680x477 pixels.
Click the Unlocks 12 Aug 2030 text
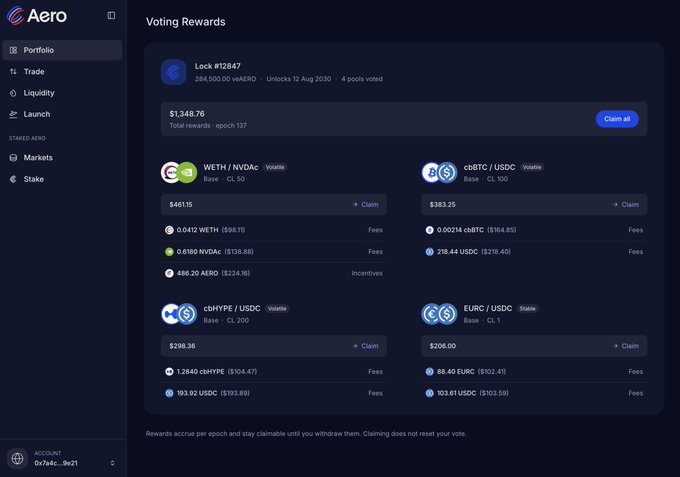(298, 79)
